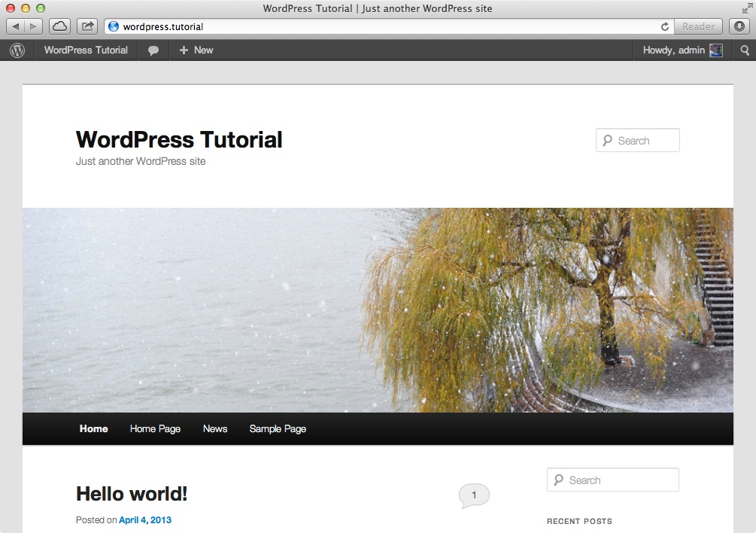The height and width of the screenshot is (533, 756).
Task: Click the admin bar search magnifier icon
Action: [745, 50]
